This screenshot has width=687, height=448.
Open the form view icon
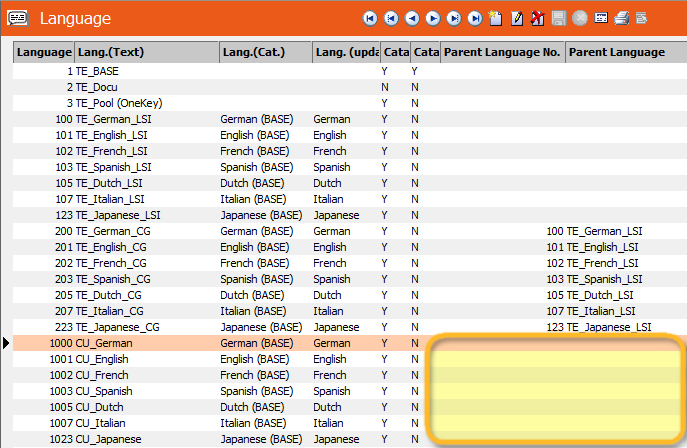(x=601, y=18)
